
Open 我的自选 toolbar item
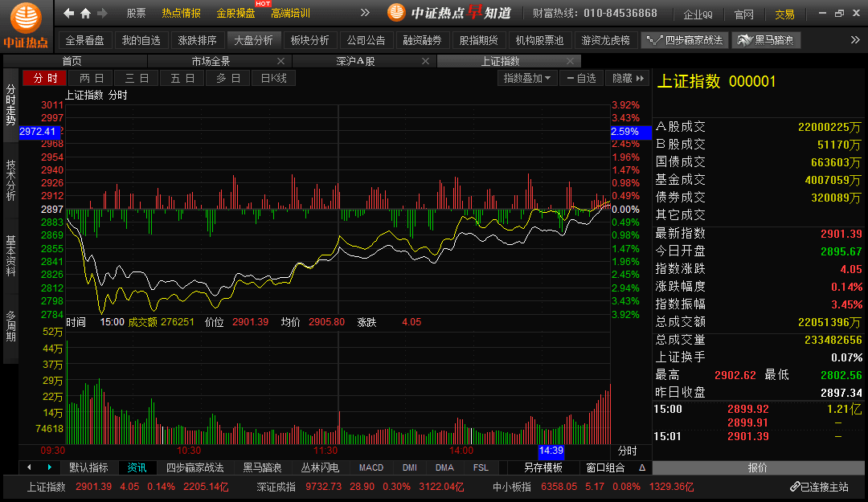(141, 40)
